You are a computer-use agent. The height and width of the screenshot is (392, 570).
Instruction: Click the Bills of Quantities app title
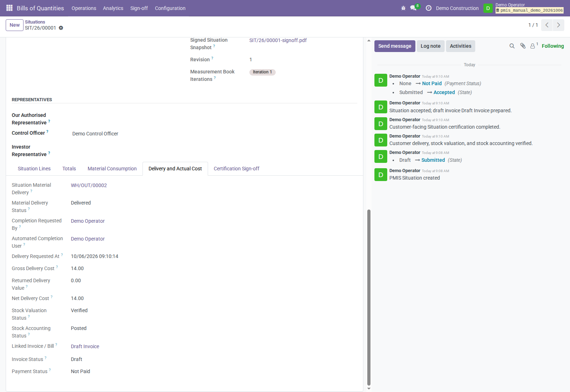[x=40, y=8]
